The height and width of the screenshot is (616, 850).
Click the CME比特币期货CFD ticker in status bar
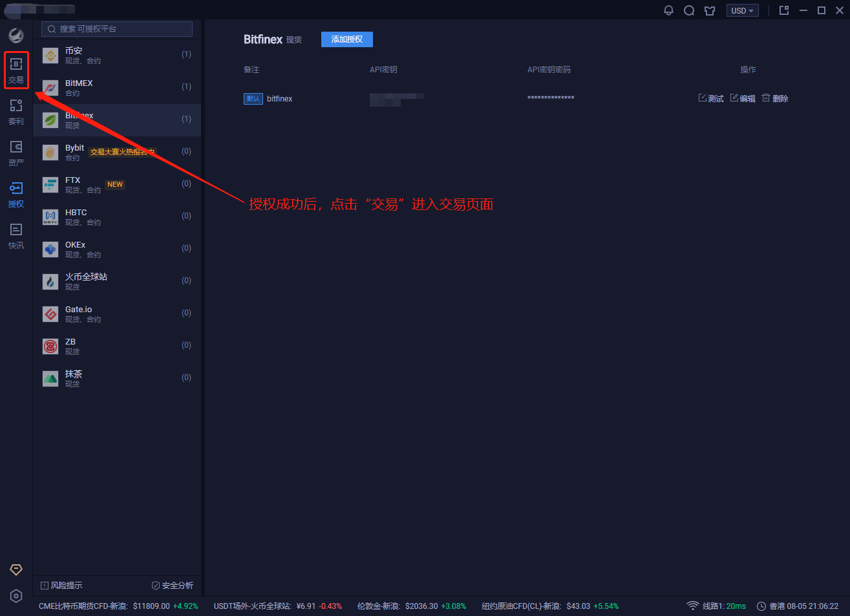[118, 606]
